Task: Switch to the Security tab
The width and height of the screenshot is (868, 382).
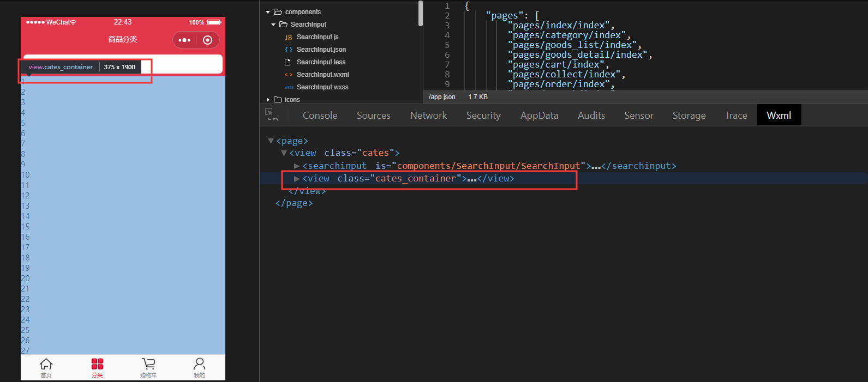Action: [483, 116]
